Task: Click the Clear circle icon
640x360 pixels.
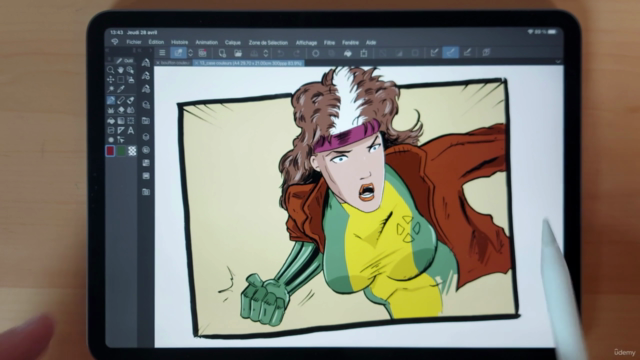Action: 316,53
